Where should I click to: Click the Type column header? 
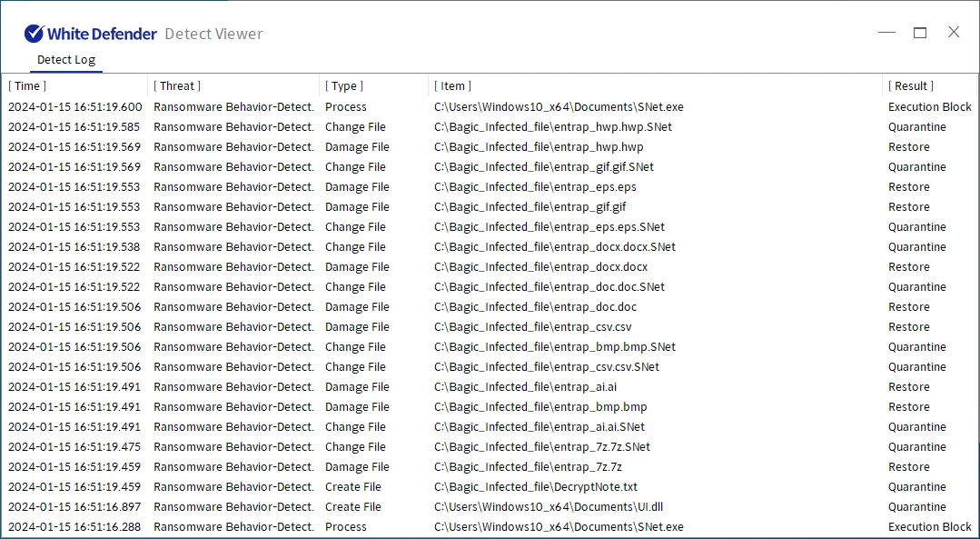[x=344, y=86]
